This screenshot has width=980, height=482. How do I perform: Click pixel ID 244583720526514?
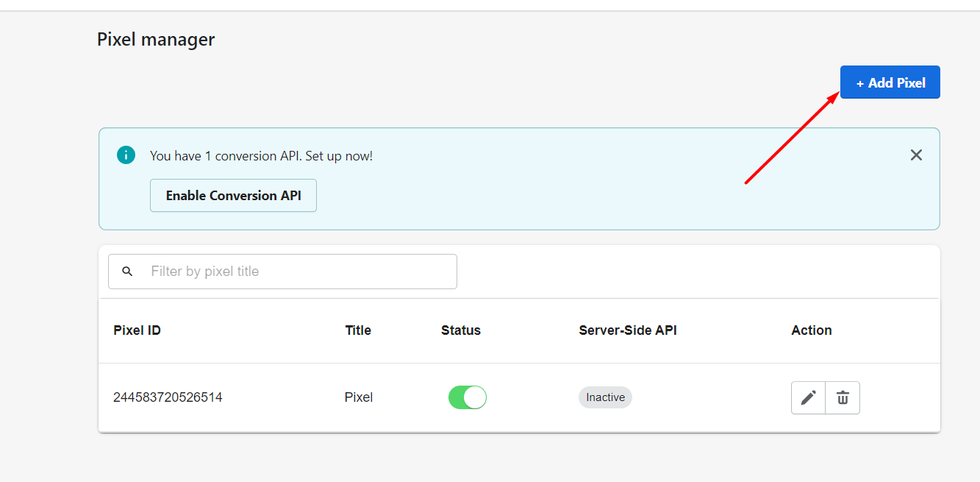(x=168, y=397)
